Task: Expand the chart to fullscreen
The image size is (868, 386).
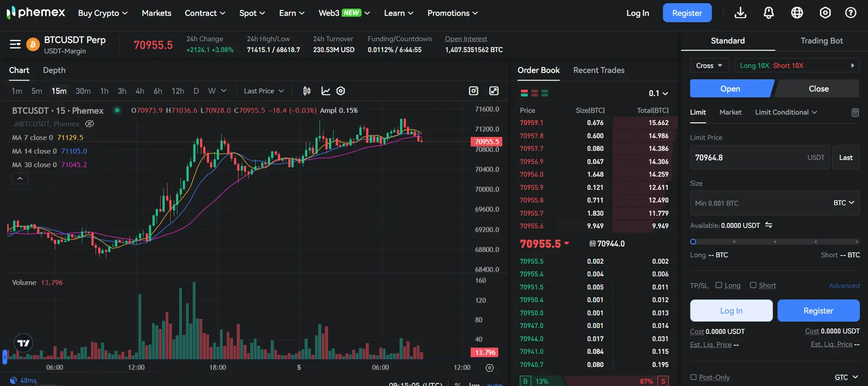Action: (x=494, y=91)
